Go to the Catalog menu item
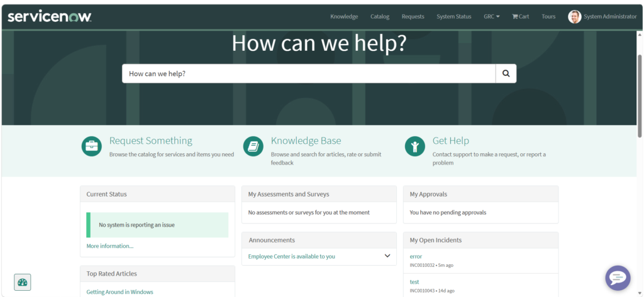The image size is (644, 297). 380,16
